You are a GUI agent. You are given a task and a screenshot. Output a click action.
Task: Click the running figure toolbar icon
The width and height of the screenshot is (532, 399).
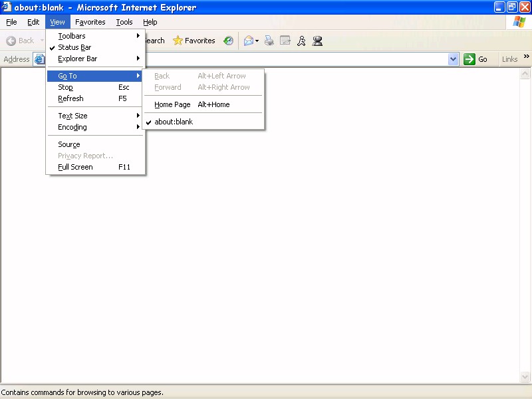pyautogui.click(x=301, y=41)
